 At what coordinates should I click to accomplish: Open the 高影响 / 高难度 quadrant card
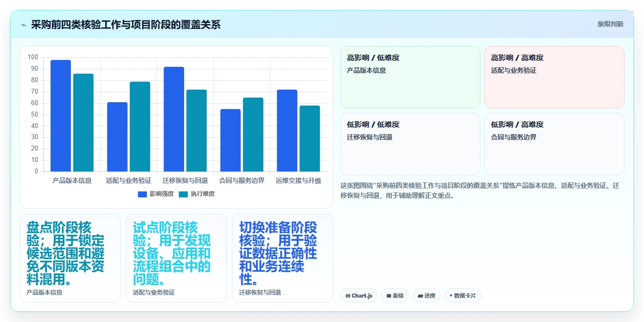[x=554, y=77]
